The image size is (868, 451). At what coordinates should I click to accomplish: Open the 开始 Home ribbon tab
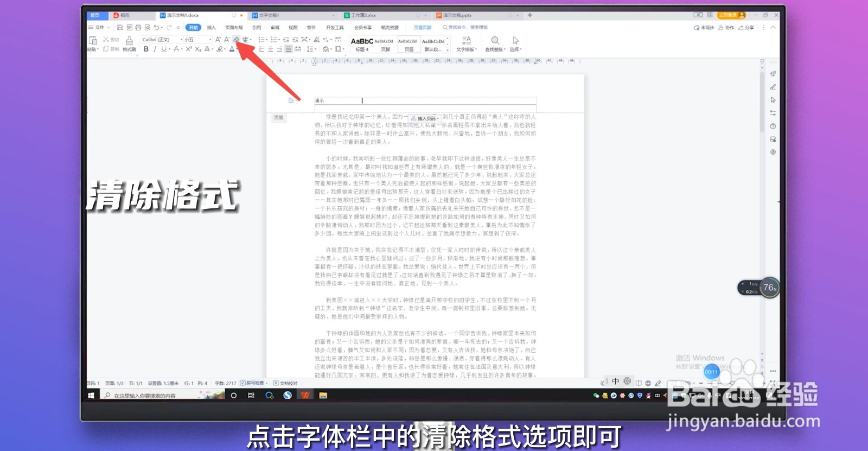(193, 27)
